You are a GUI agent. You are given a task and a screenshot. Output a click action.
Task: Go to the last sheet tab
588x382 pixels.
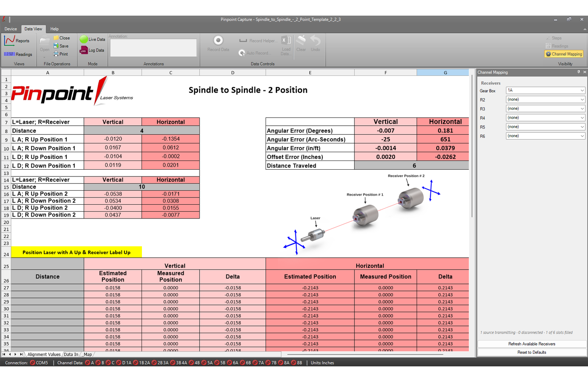coord(21,355)
